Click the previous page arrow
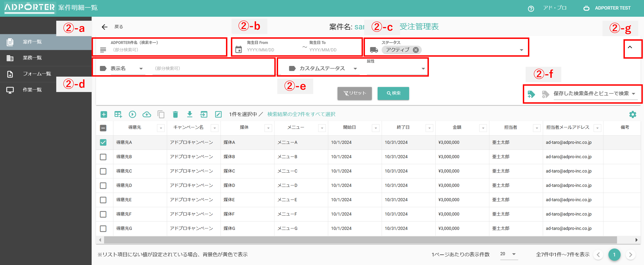The width and height of the screenshot is (644, 265). pos(598,255)
